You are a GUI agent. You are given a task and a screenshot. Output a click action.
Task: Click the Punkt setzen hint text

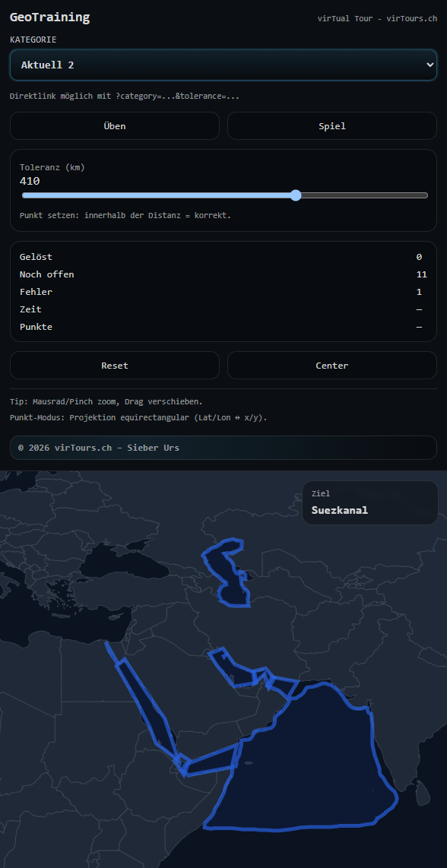pyautogui.click(x=125, y=215)
